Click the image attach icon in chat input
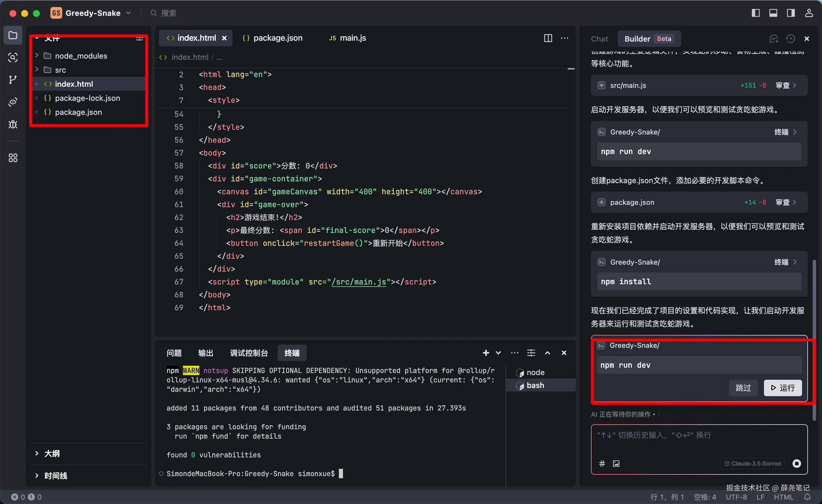This screenshot has width=822, height=504. [616, 463]
